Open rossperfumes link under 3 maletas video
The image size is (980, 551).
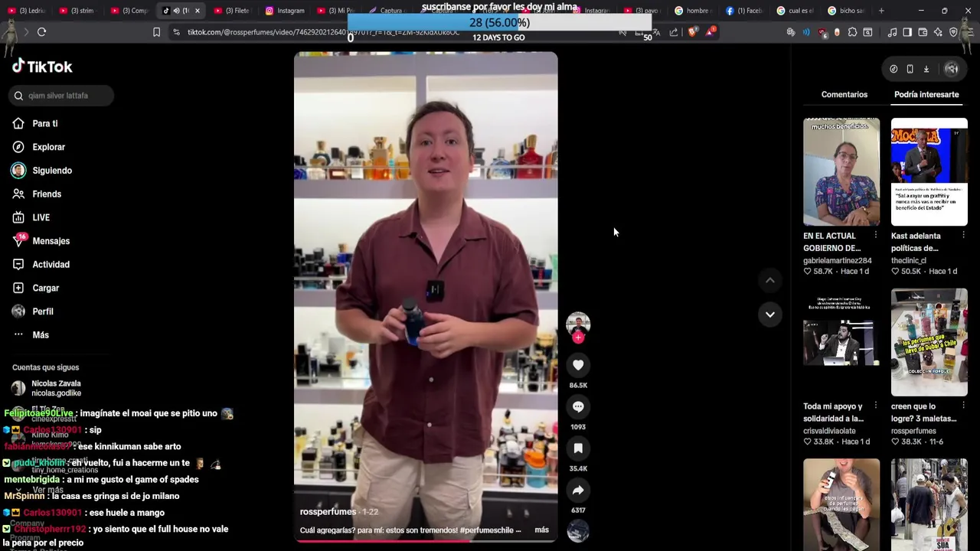click(x=913, y=431)
